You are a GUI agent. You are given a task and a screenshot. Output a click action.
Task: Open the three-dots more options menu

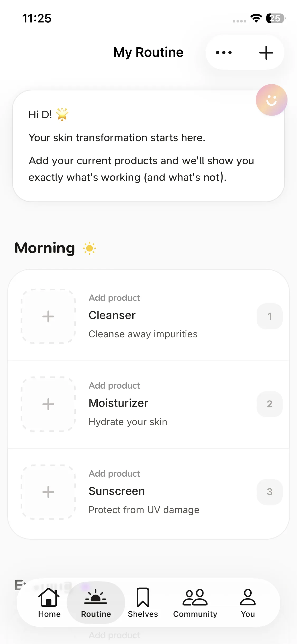[x=224, y=53]
